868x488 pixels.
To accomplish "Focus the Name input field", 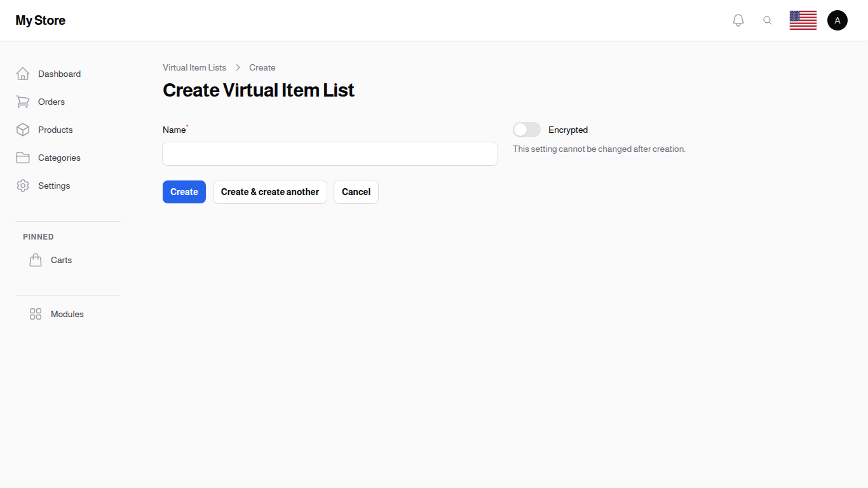I will click(330, 154).
